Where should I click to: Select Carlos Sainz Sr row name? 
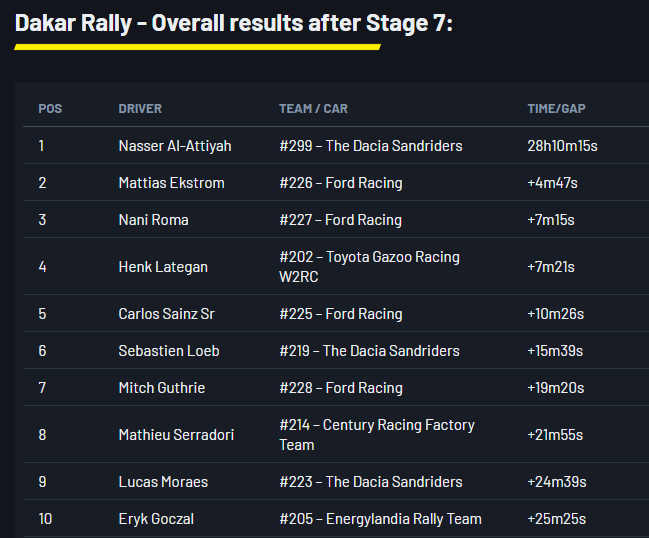pyautogui.click(x=166, y=314)
